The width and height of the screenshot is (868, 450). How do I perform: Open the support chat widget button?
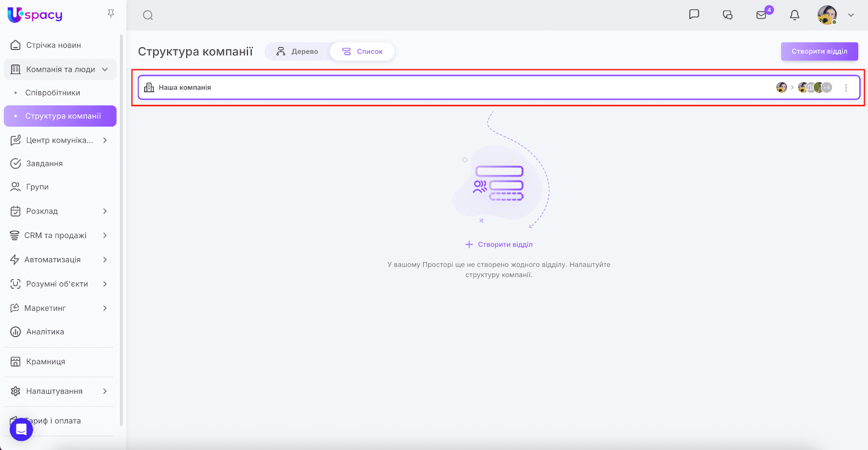pos(21,429)
